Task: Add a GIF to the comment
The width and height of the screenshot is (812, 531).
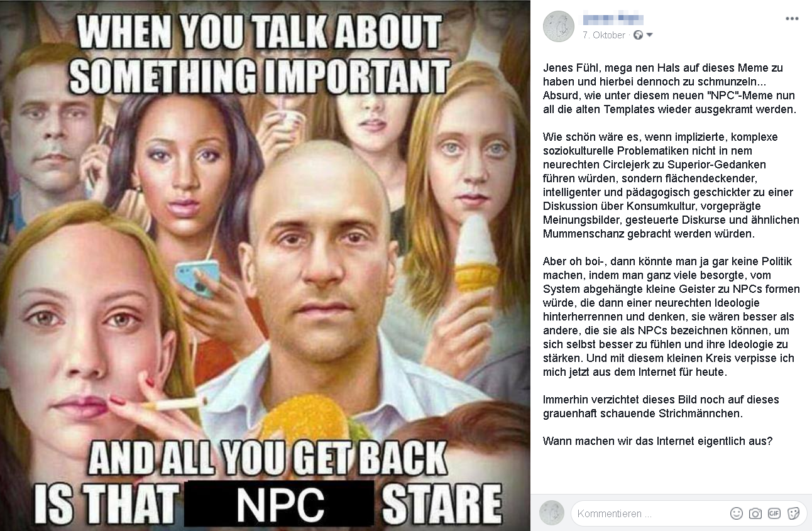Action: [774, 513]
